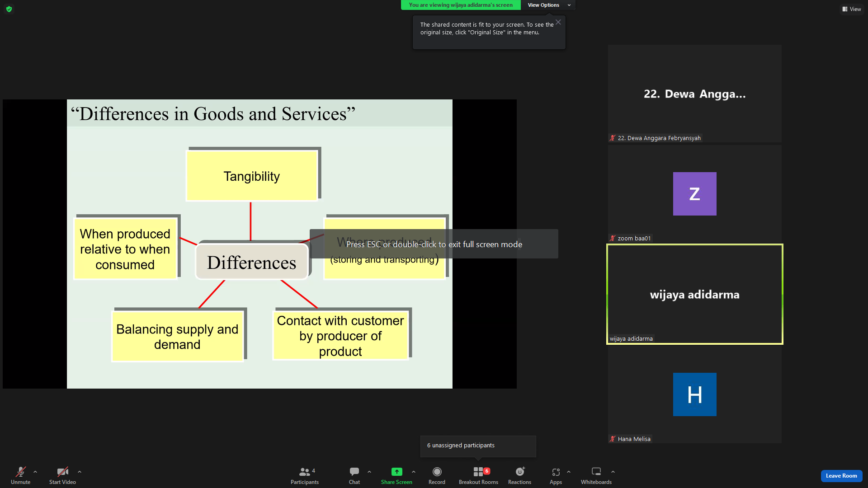868x488 pixels.
Task: Click the '6 unassigned participants' tooltip
Action: (x=478, y=446)
